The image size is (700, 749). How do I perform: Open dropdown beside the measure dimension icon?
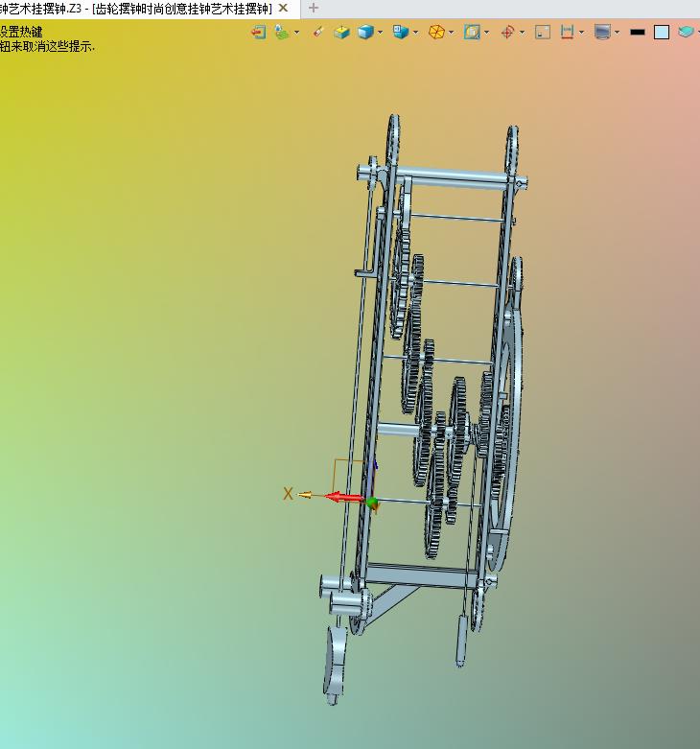pos(582,33)
